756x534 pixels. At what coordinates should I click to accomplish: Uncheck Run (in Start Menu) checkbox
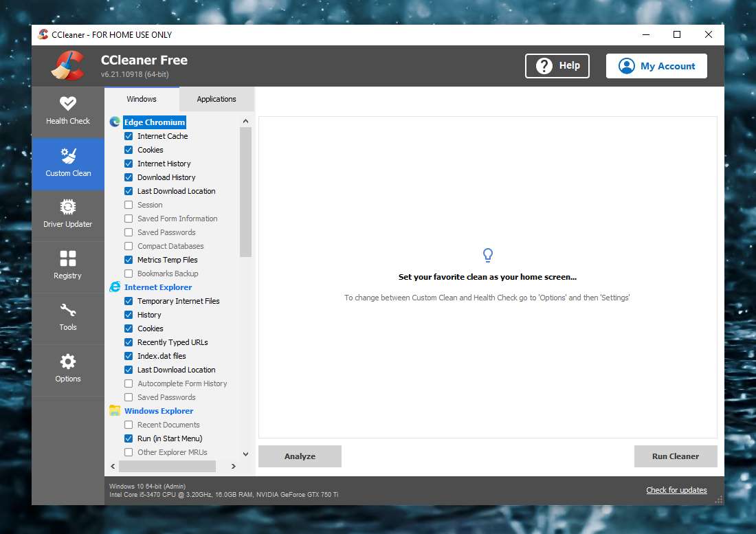[x=129, y=438]
